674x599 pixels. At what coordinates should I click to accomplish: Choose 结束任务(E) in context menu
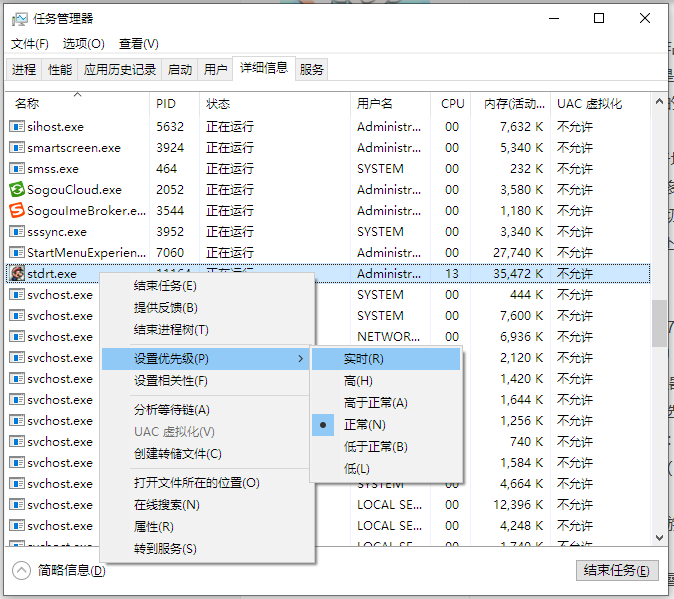pyautogui.click(x=205, y=286)
